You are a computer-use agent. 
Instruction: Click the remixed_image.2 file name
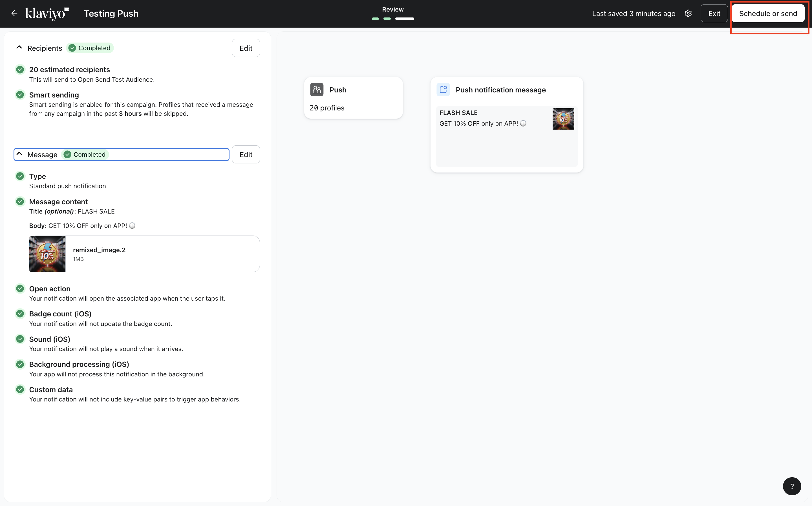pos(99,250)
